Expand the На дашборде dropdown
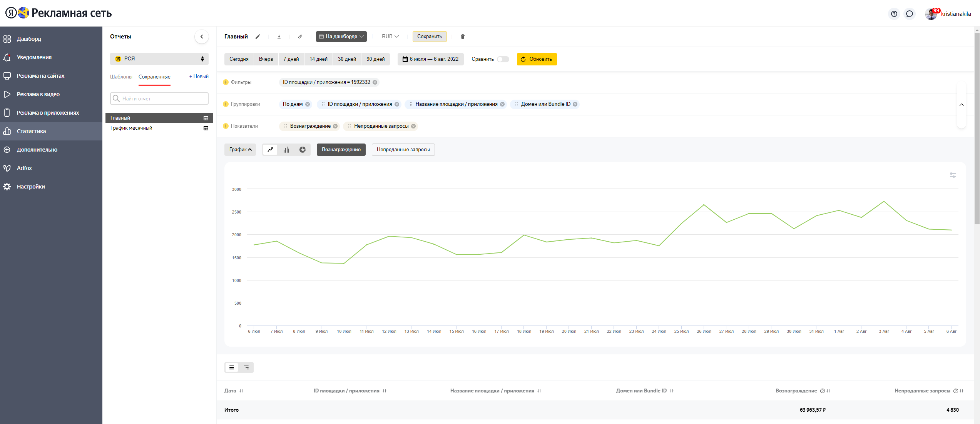 point(341,37)
